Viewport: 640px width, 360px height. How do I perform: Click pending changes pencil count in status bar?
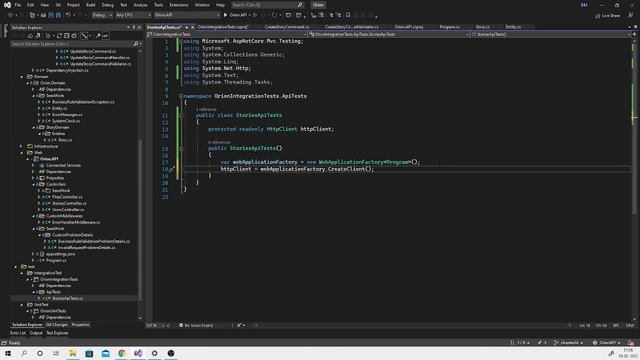(542, 343)
